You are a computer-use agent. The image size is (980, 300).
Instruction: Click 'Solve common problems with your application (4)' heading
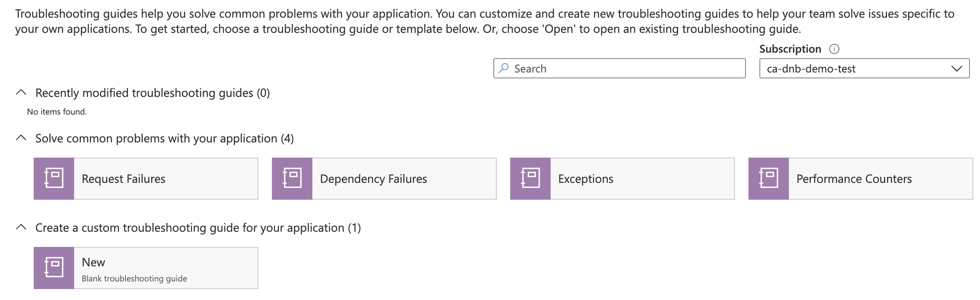[x=165, y=138]
